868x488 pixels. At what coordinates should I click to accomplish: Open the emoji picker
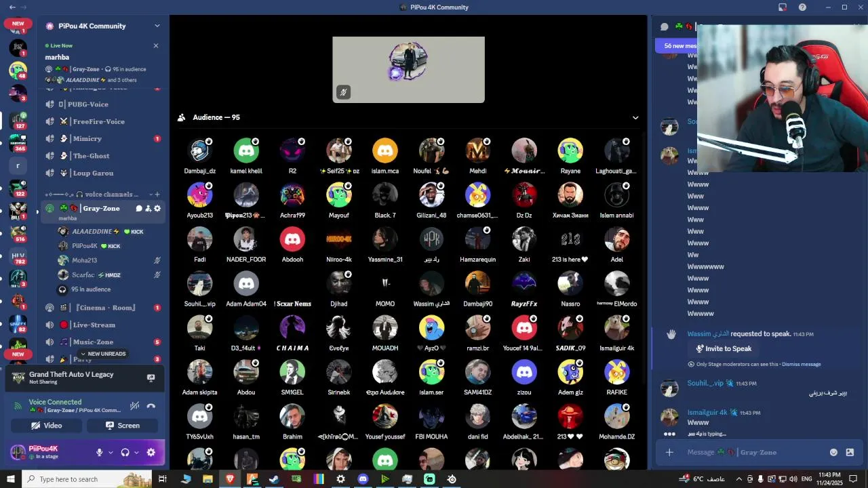pos(833,452)
